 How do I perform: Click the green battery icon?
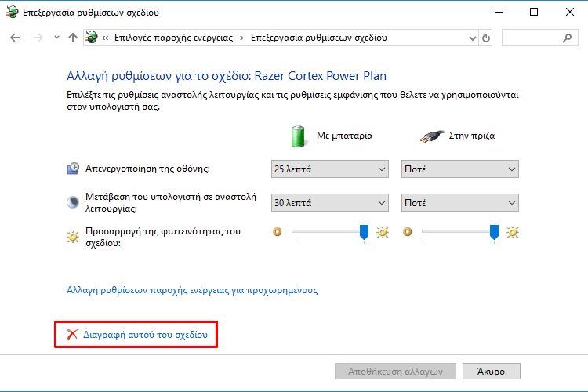(x=298, y=136)
